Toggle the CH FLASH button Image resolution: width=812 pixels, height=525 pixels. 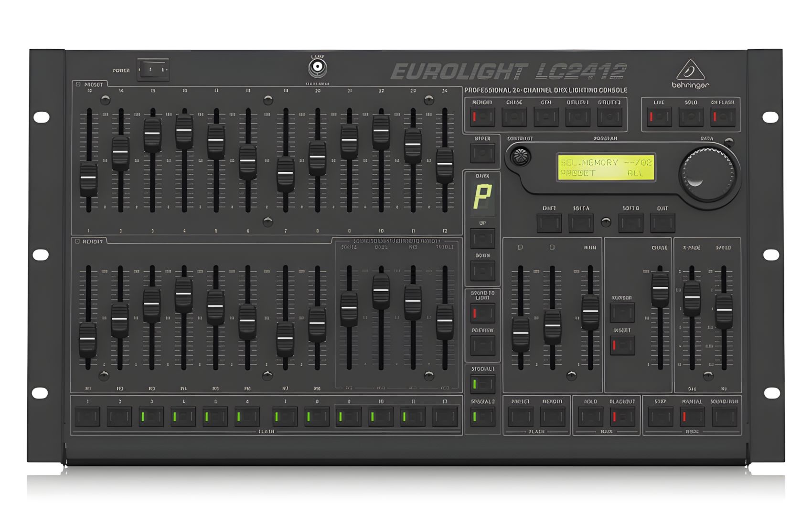pyautogui.click(x=723, y=117)
